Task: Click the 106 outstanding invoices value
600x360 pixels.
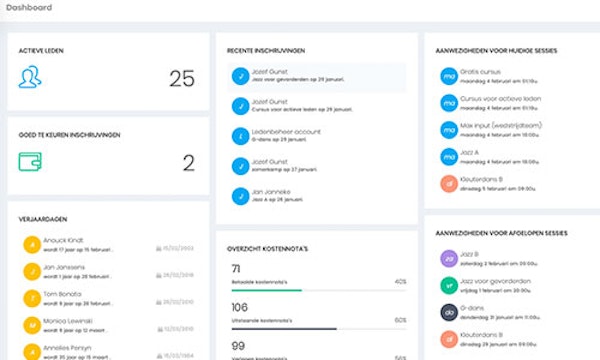Action: [240, 307]
